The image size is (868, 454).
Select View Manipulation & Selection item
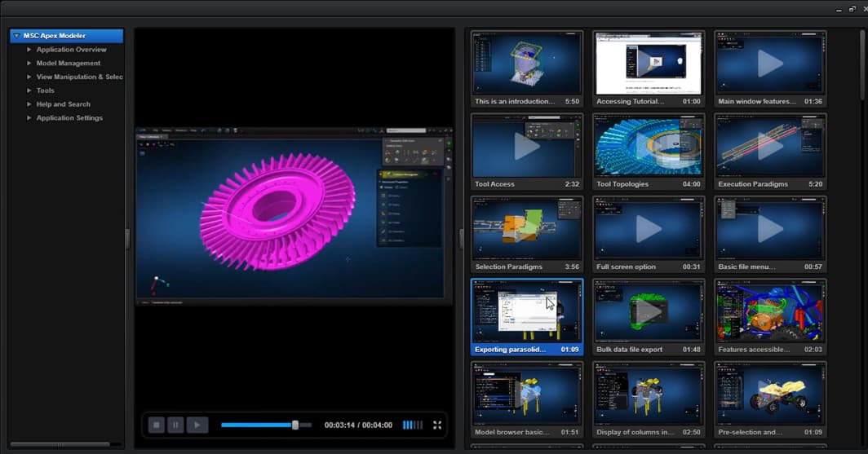pos(79,77)
